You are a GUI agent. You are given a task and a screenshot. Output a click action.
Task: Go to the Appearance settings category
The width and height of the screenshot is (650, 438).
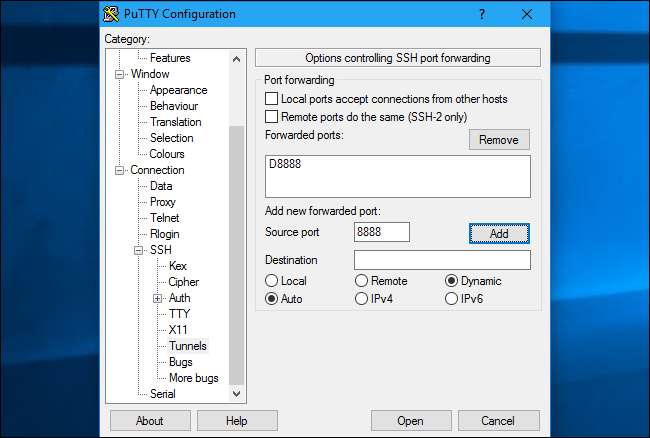[178, 90]
